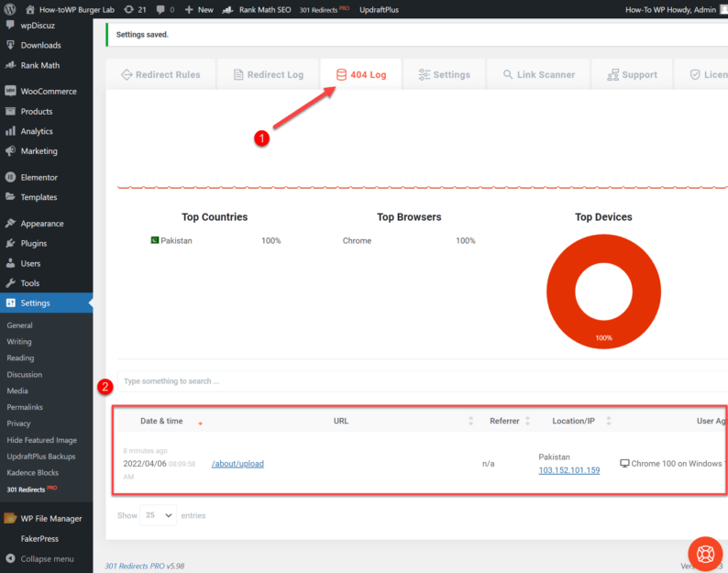728x573 pixels.
Task: Go to Writing settings
Action: click(x=19, y=341)
